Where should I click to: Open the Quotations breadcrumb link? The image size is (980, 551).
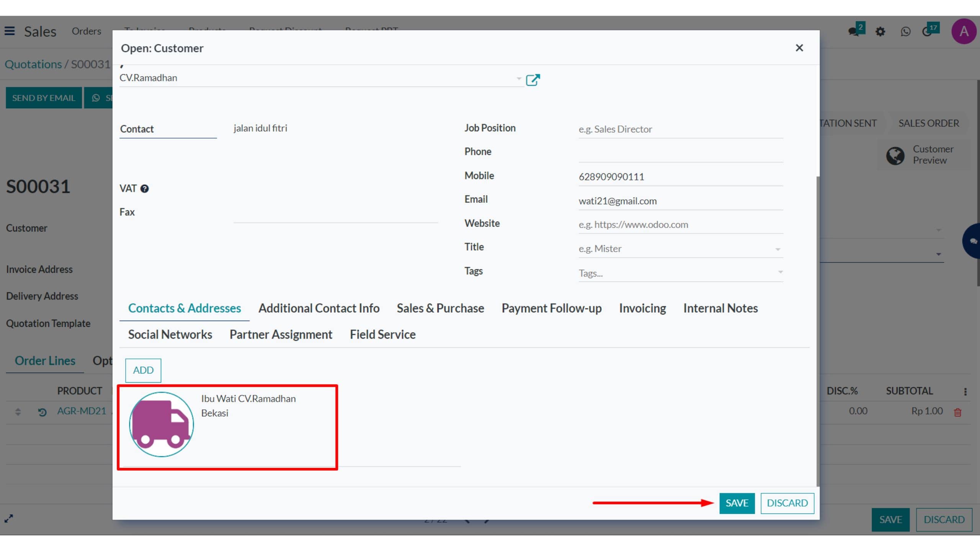pos(33,64)
